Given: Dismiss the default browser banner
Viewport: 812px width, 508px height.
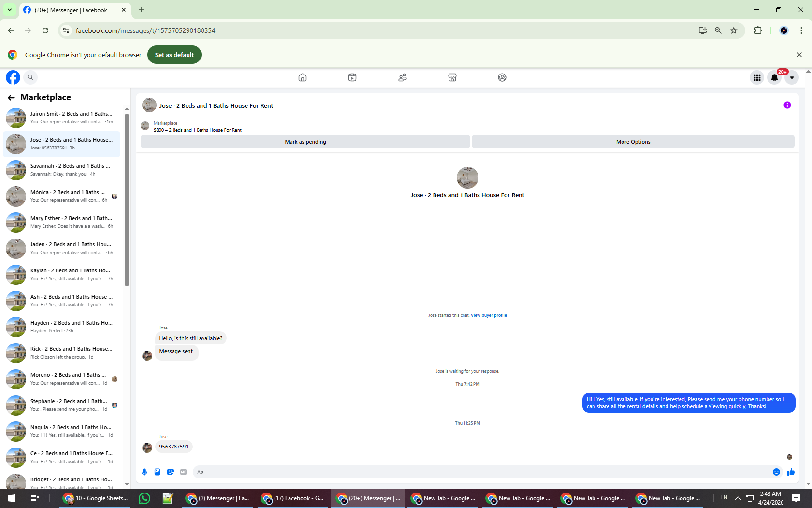Looking at the screenshot, I should 799,55.
